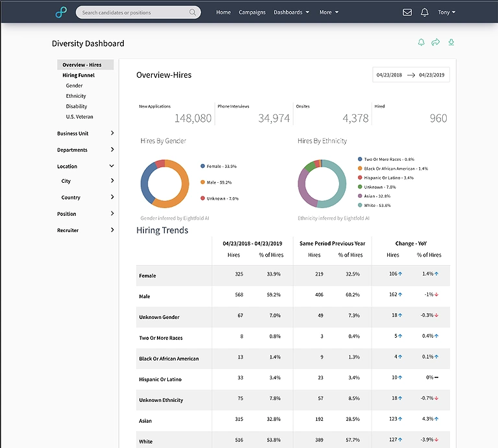This screenshot has width=498, height=448.
Task: Click Hispanic Or Latino no-change dash indicator
Action: [436, 377]
